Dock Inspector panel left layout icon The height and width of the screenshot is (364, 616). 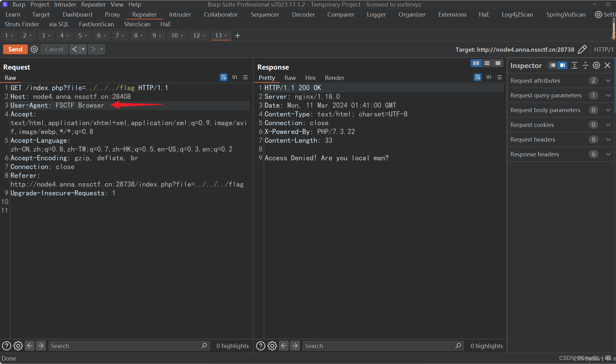(x=553, y=65)
